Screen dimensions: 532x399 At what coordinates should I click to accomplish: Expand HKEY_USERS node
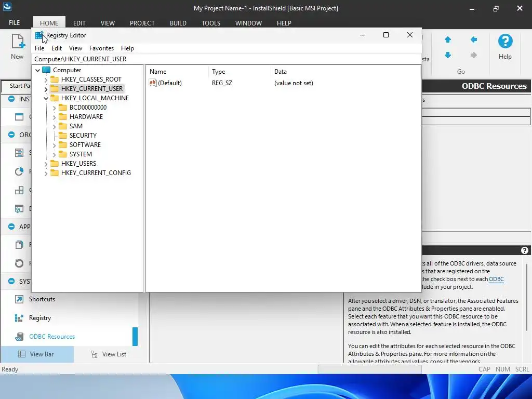coord(46,164)
